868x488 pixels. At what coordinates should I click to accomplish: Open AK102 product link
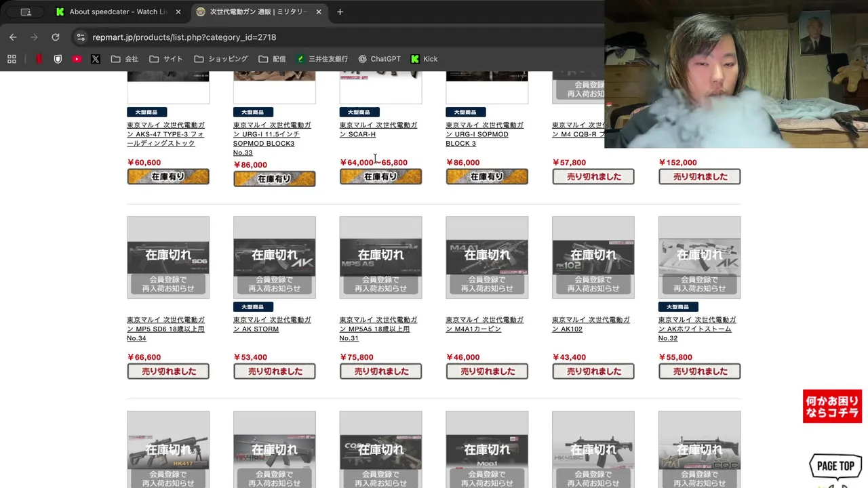(x=591, y=324)
